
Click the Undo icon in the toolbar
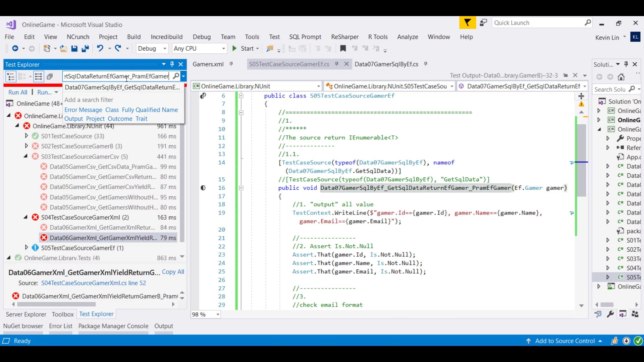point(101,48)
